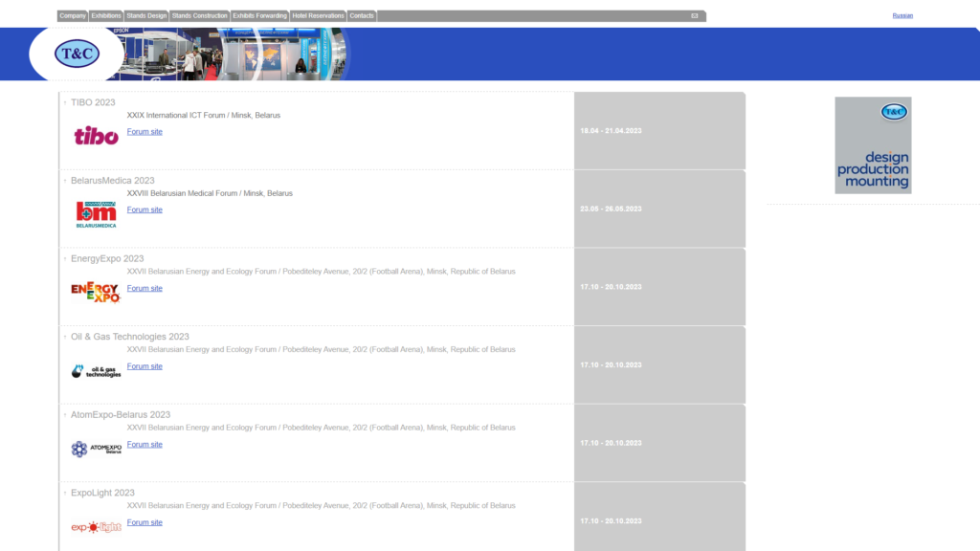This screenshot has height=551, width=980.
Task: Click the ExpoLight logo
Action: point(96,527)
